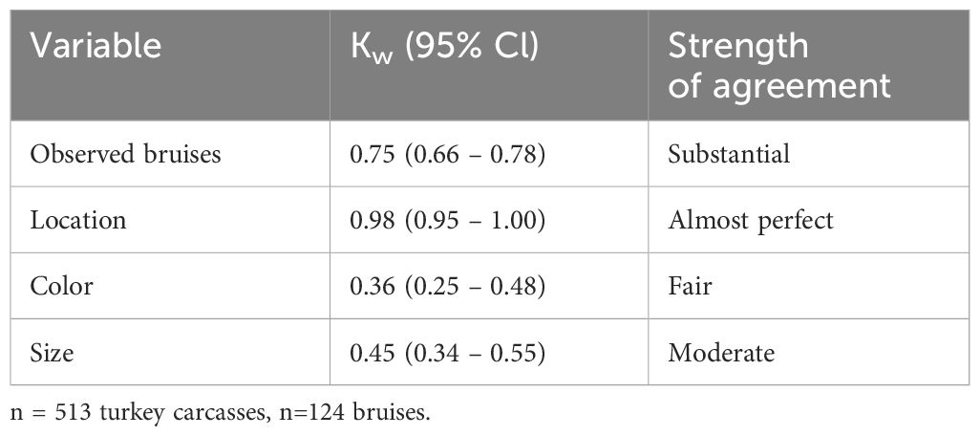980x436 pixels.
Task: Click the 0.75 (0.66 – 0.78) cell
Action: coord(448,154)
